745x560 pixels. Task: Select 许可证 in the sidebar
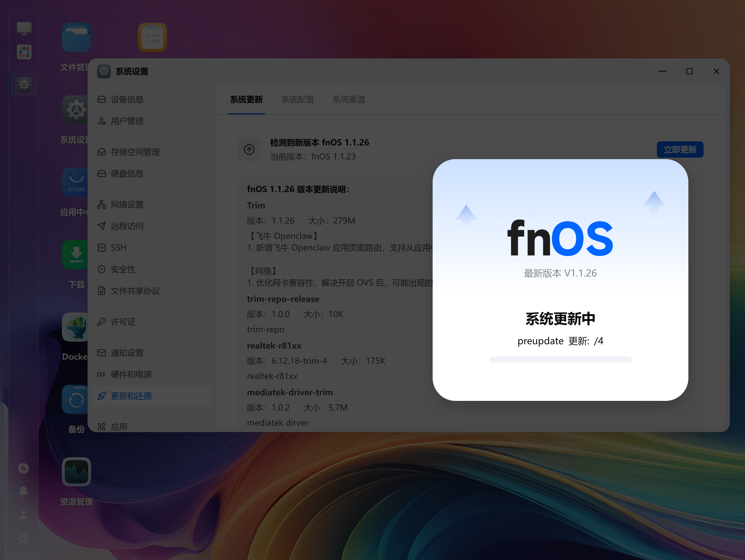[152, 322]
